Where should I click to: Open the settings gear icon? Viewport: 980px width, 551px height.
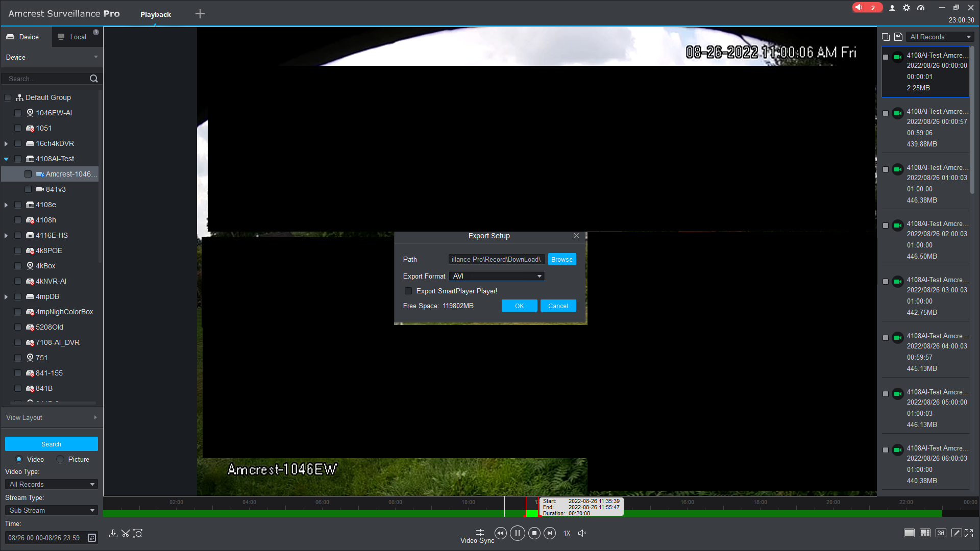pyautogui.click(x=906, y=8)
